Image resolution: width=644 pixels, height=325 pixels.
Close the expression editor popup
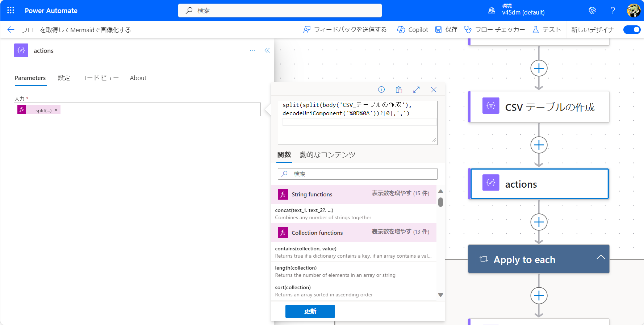434,89
